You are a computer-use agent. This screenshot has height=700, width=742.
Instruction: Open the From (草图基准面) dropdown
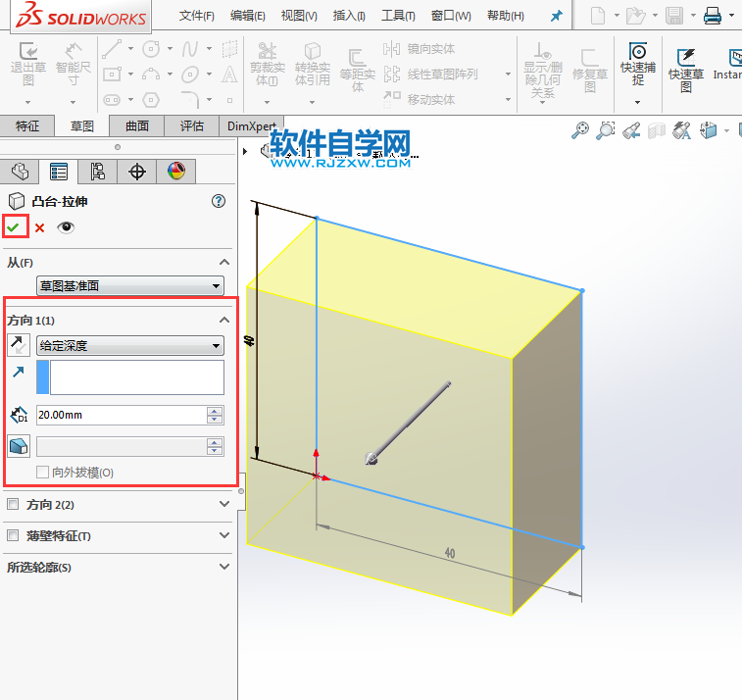coord(130,286)
